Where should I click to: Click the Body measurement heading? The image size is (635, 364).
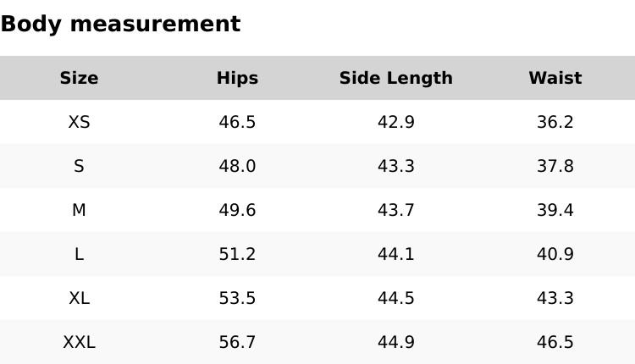[x=120, y=24]
